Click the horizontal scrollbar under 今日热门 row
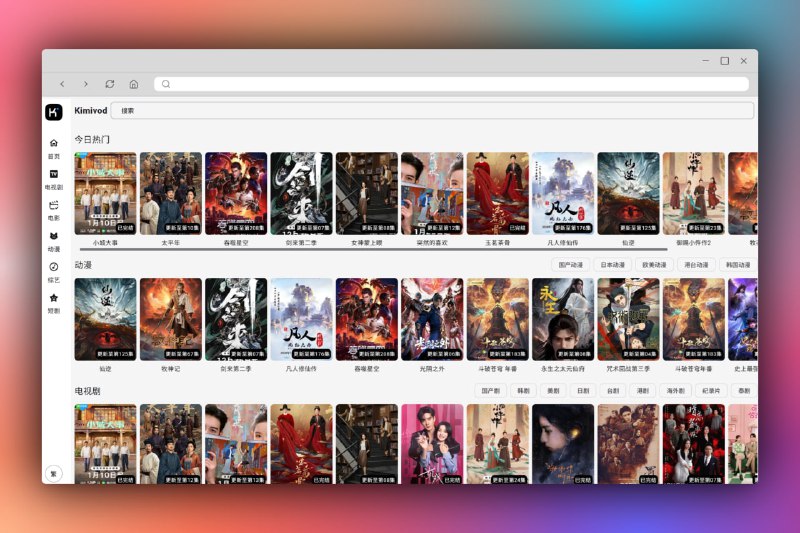Screen dimensions: 800x533 coord(373,249)
